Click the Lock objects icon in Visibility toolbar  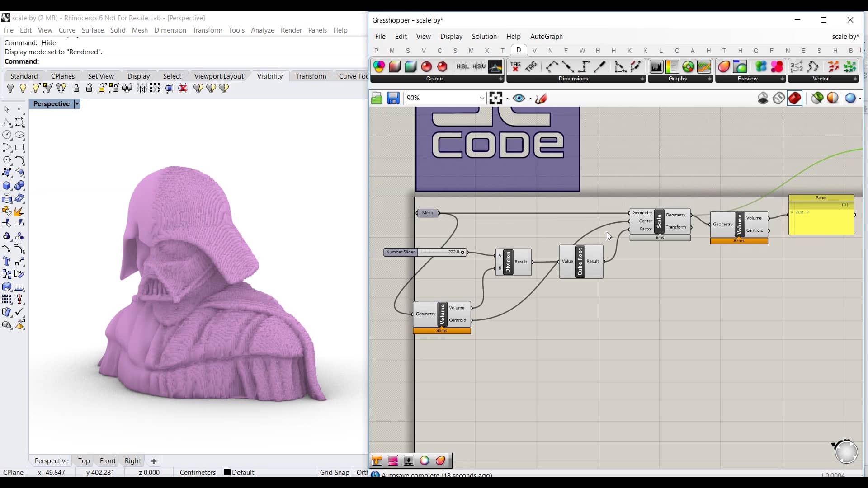tap(76, 89)
